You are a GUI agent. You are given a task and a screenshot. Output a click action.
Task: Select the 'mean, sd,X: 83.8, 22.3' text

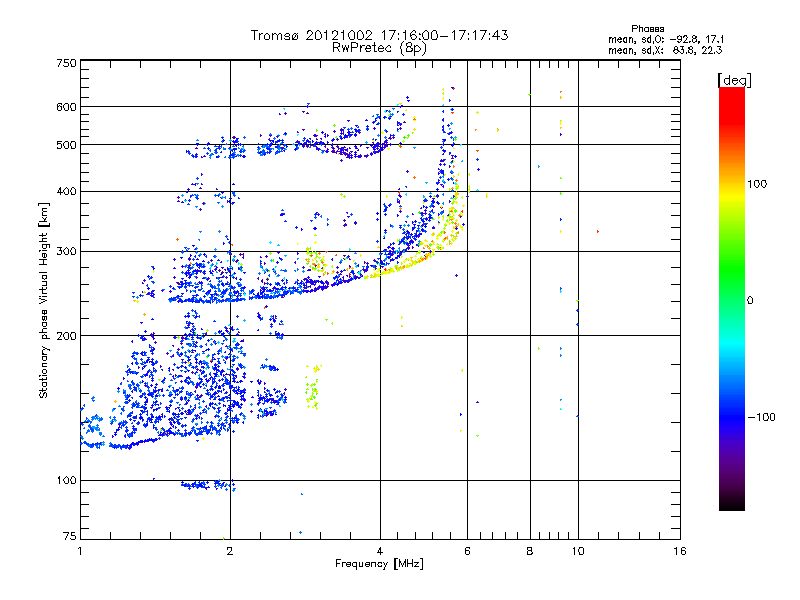[x=665, y=50]
